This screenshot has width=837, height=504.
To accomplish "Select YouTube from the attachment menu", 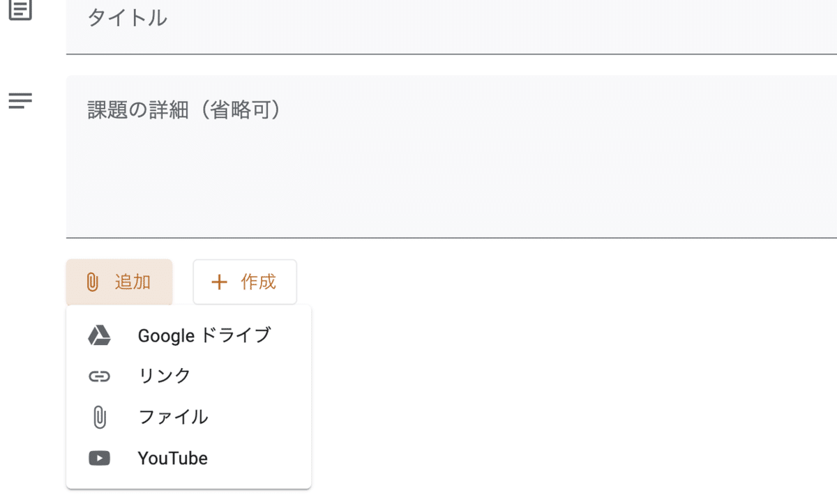I will point(173,458).
